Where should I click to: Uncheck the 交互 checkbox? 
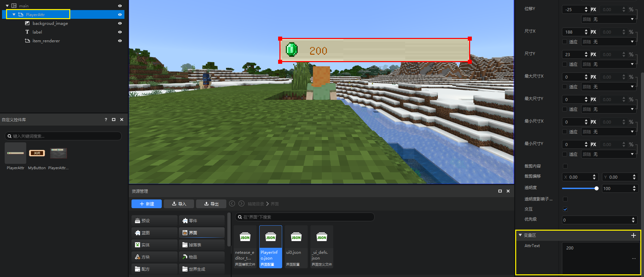(x=565, y=209)
